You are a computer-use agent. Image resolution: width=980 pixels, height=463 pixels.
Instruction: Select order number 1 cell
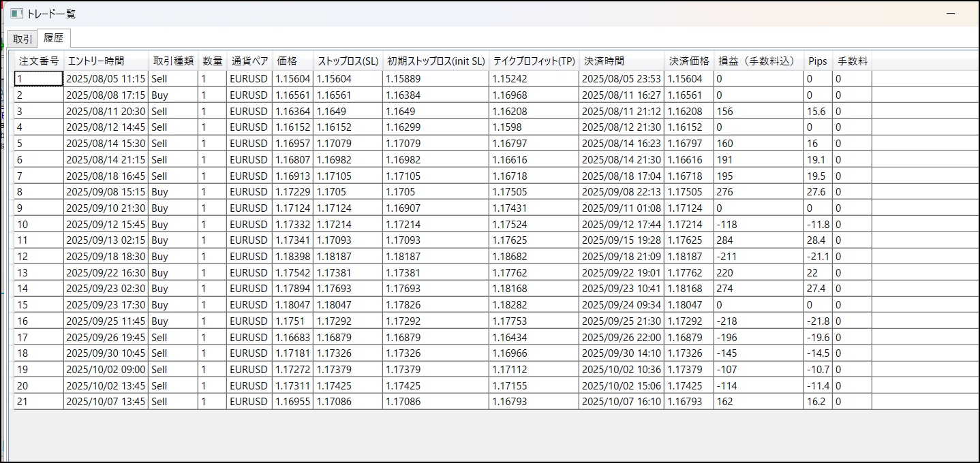[x=39, y=79]
